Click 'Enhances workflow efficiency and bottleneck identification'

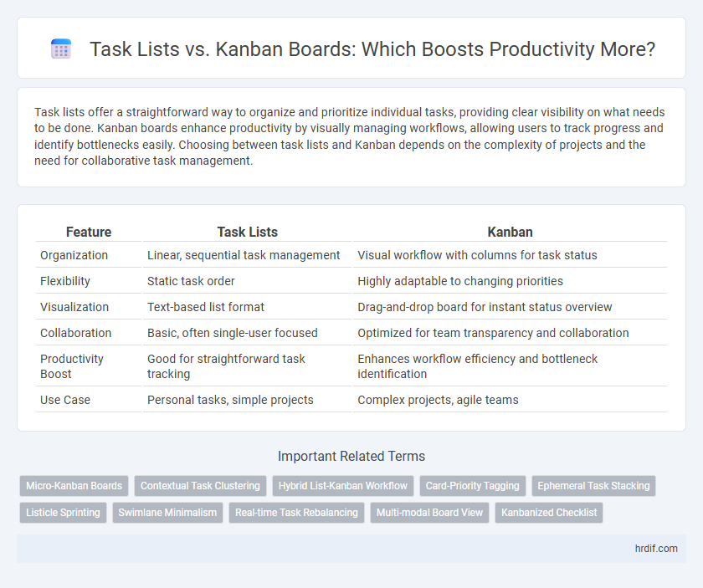[478, 366]
